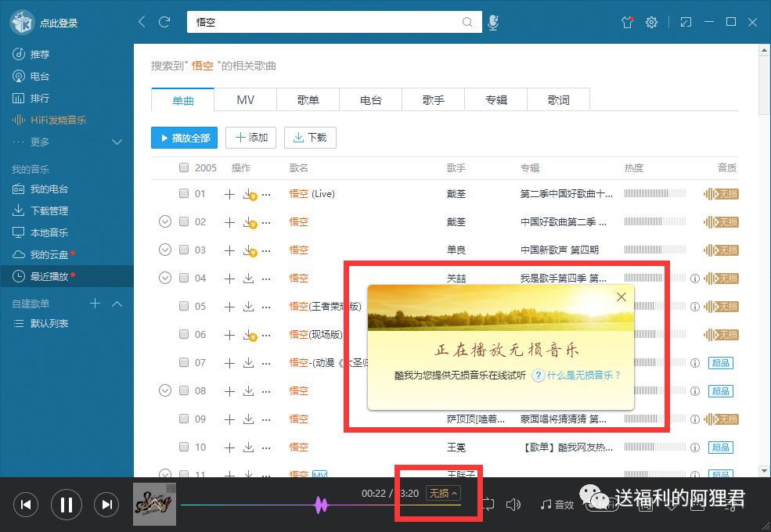Check the box for song 08
The height and width of the screenshot is (532, 771).
pyautogui.click(x=184, y=391)
